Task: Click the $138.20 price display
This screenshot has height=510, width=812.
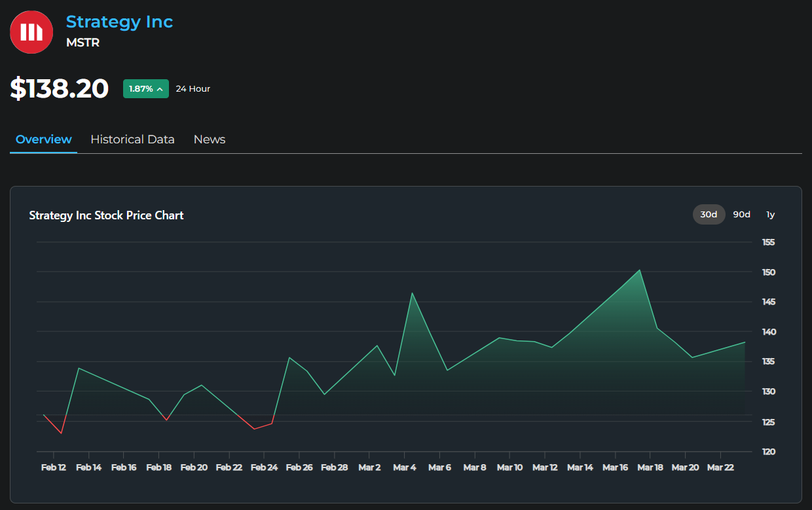Action: pyautogui.click(x=60, y=88)
